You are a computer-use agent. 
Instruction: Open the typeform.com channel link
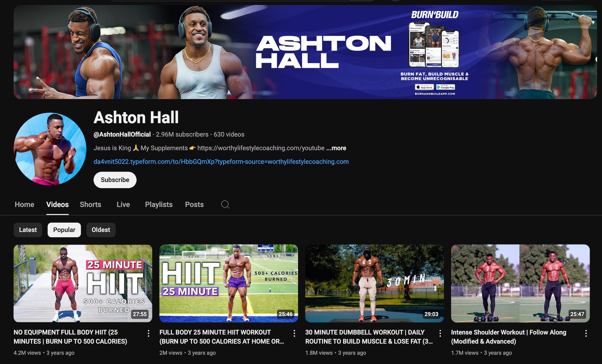pyautogui.click(x=221, y=161)
